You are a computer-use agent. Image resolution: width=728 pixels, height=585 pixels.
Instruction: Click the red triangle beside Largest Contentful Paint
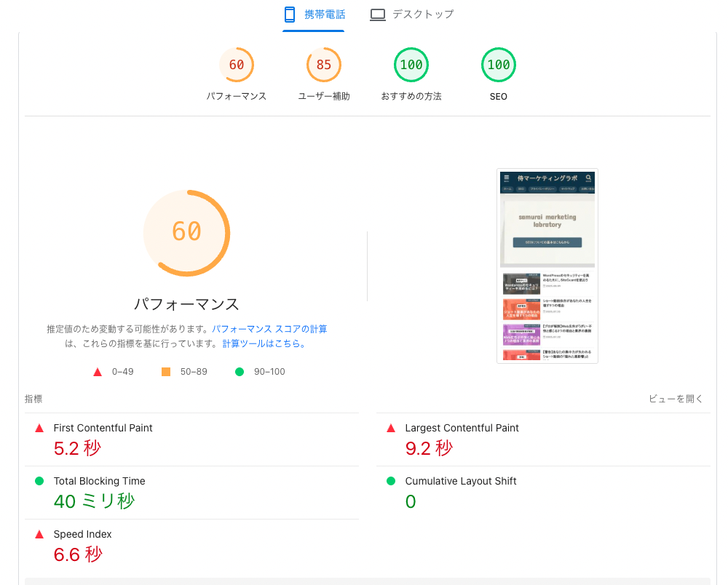[x=391, y=428]
